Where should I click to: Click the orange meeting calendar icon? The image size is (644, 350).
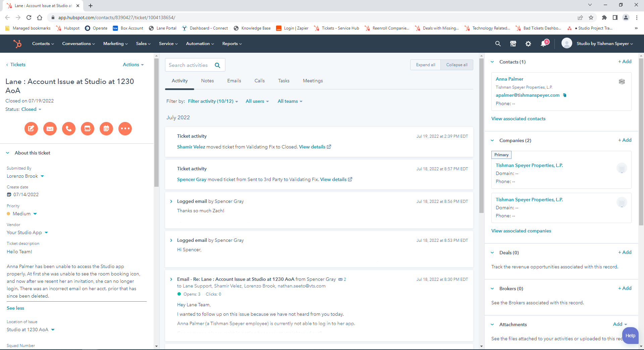[x=106, y=129]
